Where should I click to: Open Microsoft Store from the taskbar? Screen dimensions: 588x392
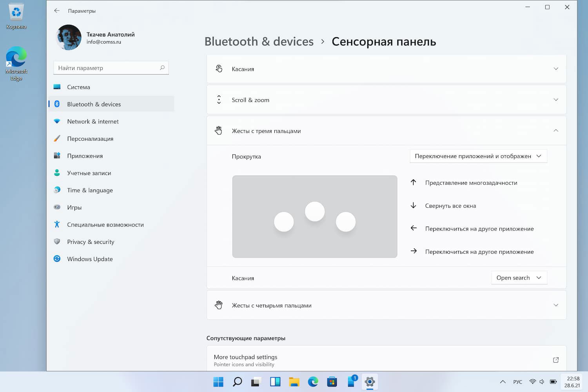332,381
